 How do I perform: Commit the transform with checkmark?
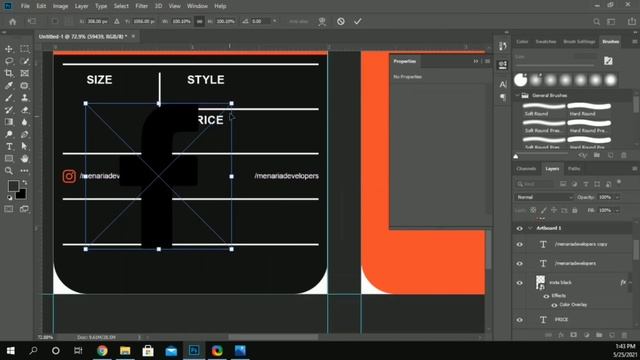pos(358,21)
